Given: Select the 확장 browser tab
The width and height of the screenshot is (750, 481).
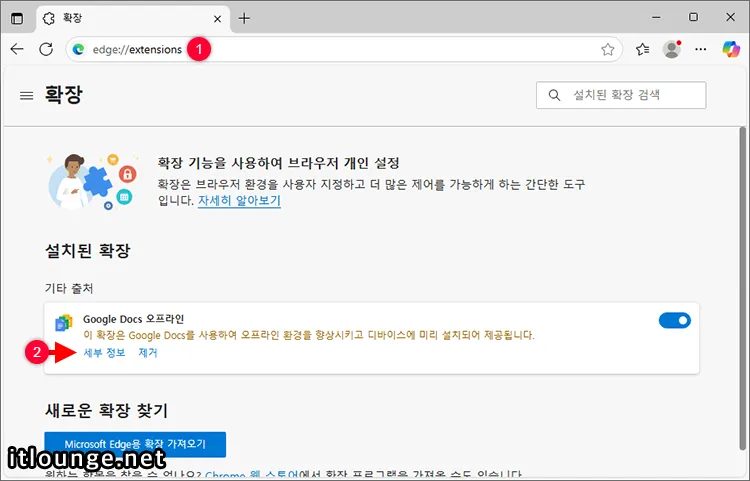Looking at the screenshot, I should click(132, 19).
